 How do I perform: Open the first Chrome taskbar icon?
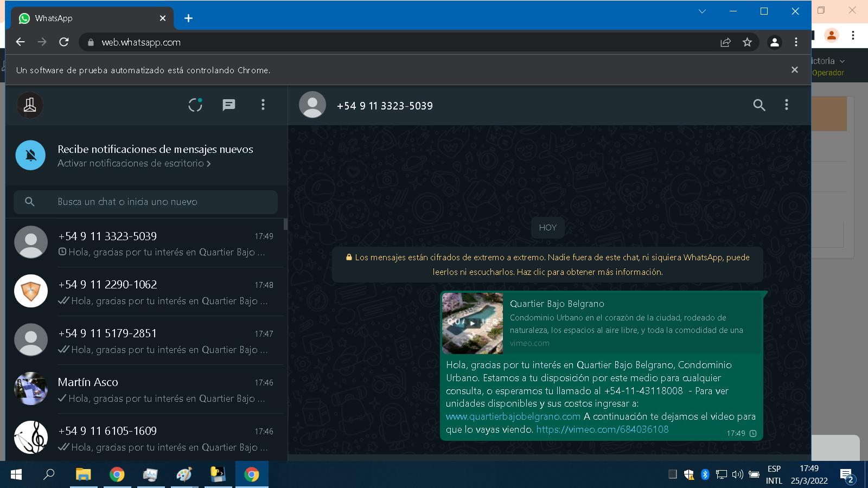117,474
